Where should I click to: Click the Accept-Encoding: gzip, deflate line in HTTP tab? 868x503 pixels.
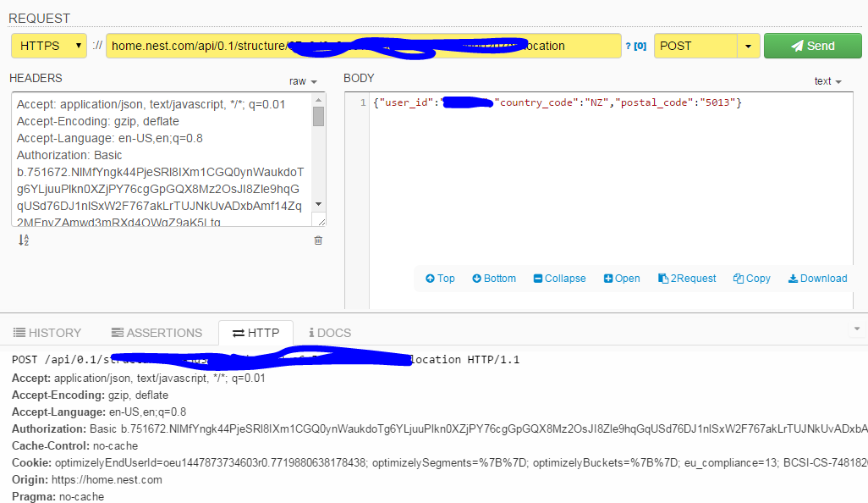(x=90, y=395)
